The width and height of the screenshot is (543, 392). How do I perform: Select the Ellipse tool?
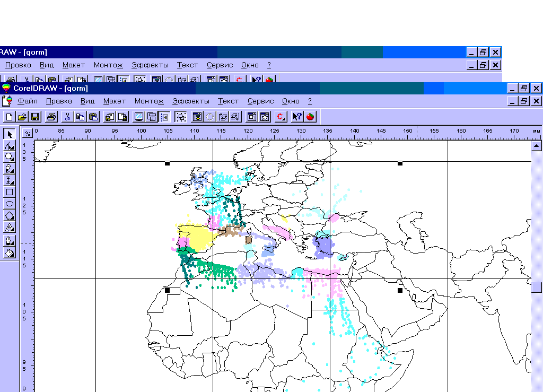pos(10,204)
